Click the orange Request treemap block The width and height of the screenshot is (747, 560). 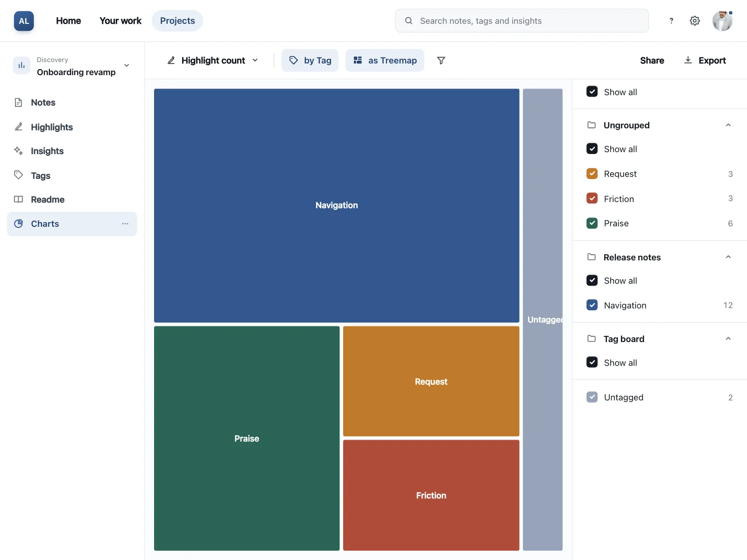(x=431, y=381)
